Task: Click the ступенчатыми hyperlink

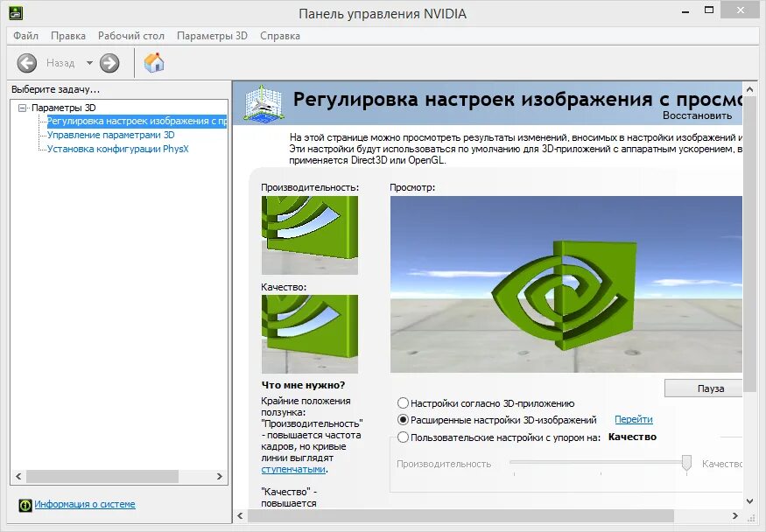Action: pos(293,469)
